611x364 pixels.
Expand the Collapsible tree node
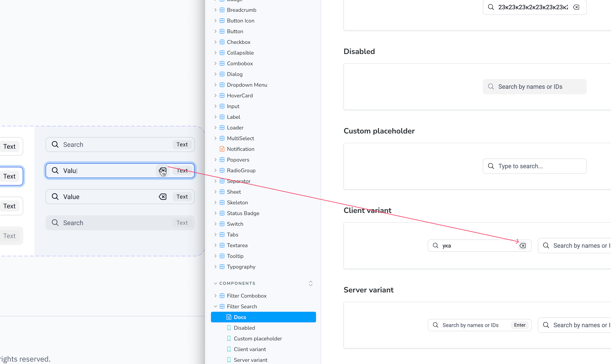coord(215,52)
